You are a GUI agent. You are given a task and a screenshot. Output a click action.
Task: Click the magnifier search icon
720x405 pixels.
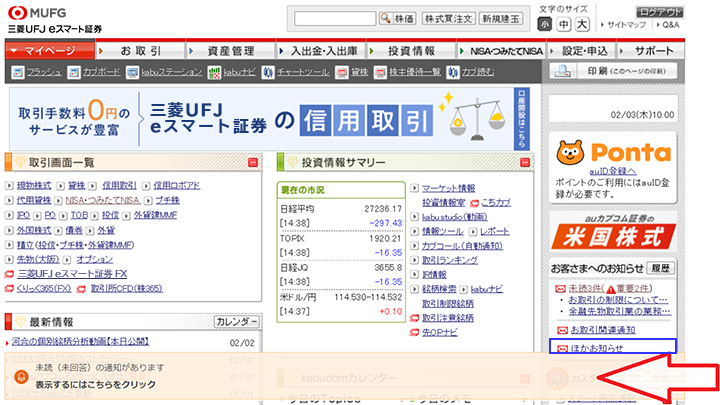(x=386, y=18)
